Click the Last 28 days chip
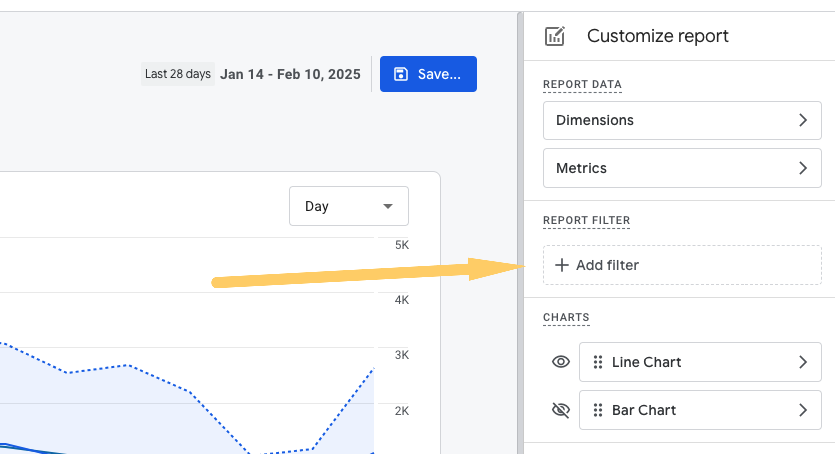The width and height of the screenshot is (835, 454). click(177, 74)
